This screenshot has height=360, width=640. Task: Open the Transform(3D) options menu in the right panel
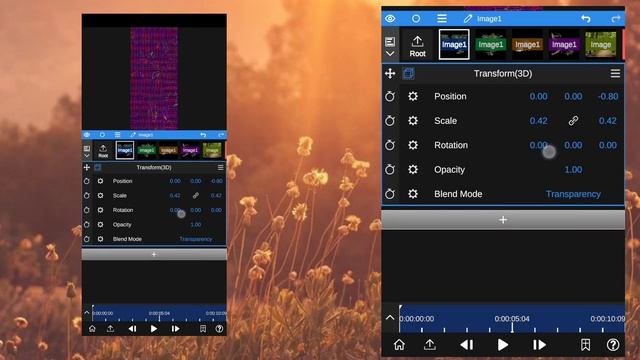pos(615,73)
